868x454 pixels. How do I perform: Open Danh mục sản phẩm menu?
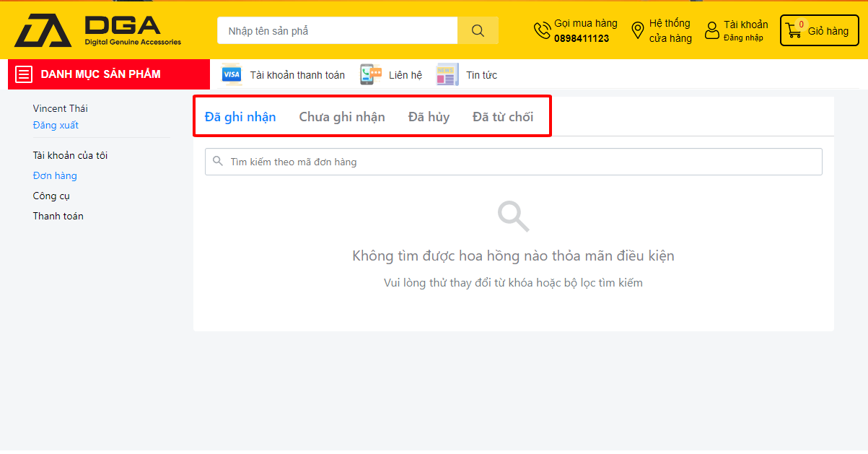pyautogui.click(x=109, y=74)
